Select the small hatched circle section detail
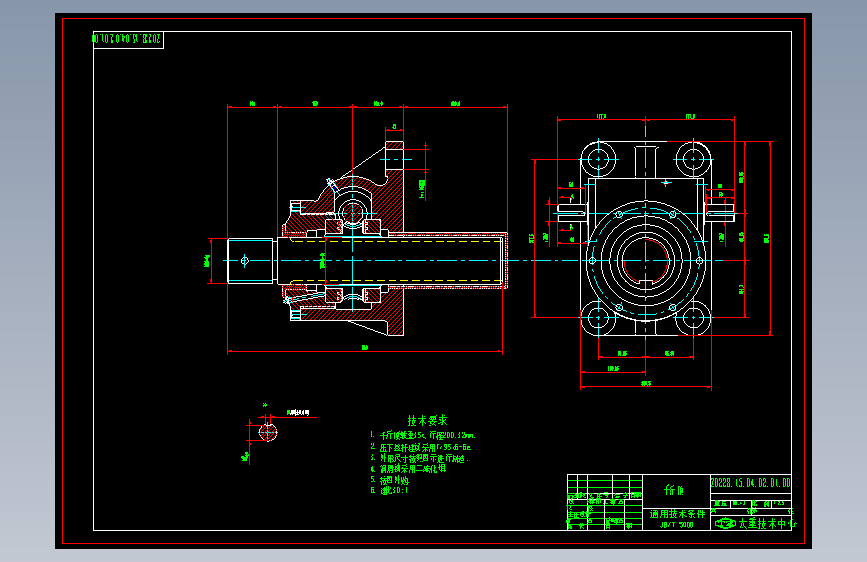The width and height of the screenshot is (867, 562). [x=268, y=432]
